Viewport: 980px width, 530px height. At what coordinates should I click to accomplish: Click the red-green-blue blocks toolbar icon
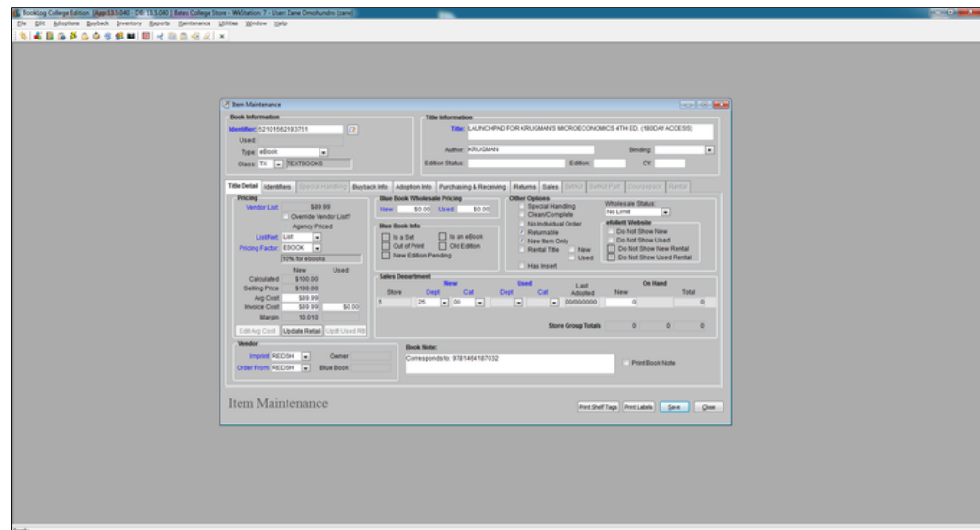point(38,37)
